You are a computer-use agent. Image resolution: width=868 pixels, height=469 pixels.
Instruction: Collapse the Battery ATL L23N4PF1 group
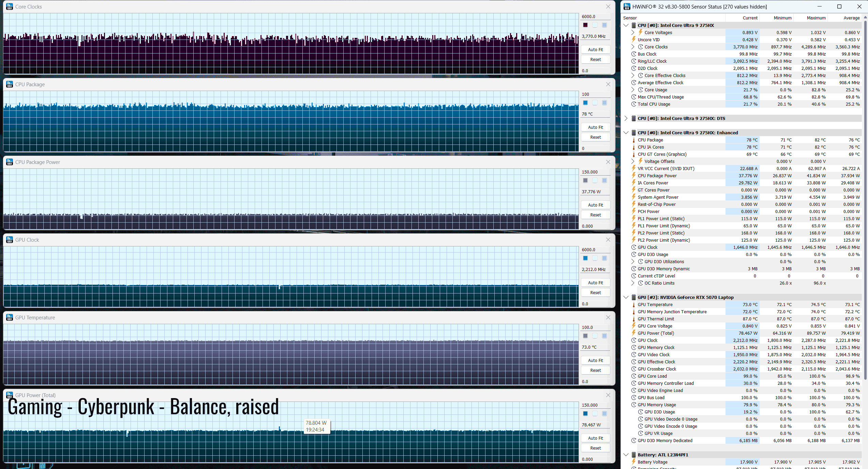[x=626, y=455]
